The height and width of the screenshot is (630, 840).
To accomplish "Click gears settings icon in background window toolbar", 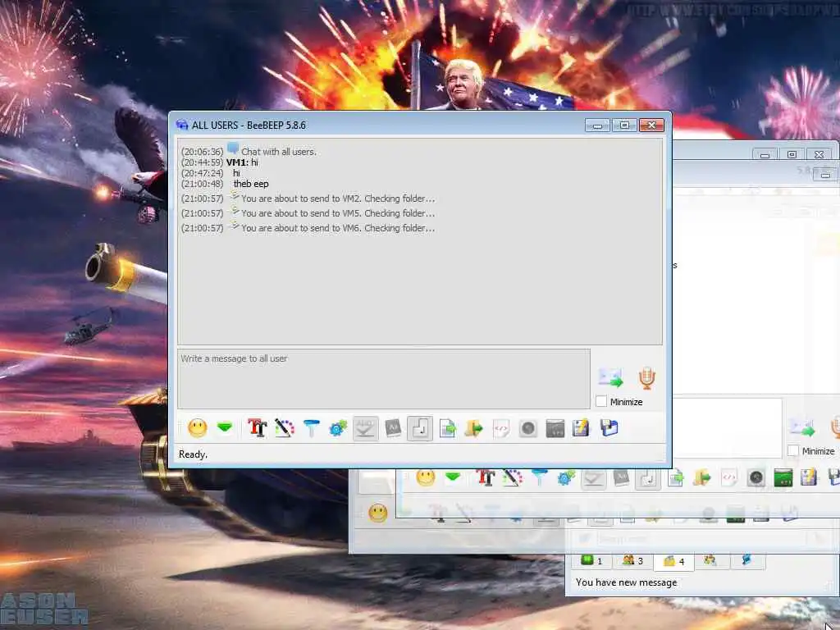I will [566, 477].
